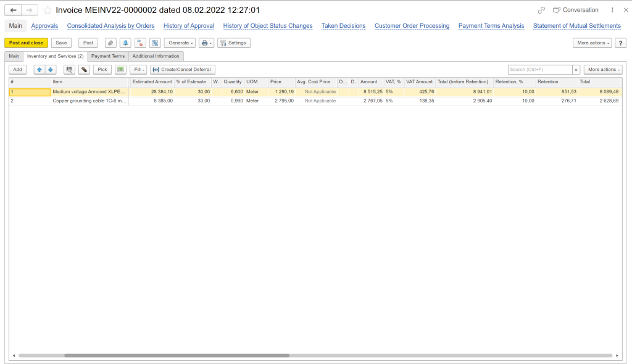Open the top-level Main section
The image size is (632, 364).
click(15, 26)
